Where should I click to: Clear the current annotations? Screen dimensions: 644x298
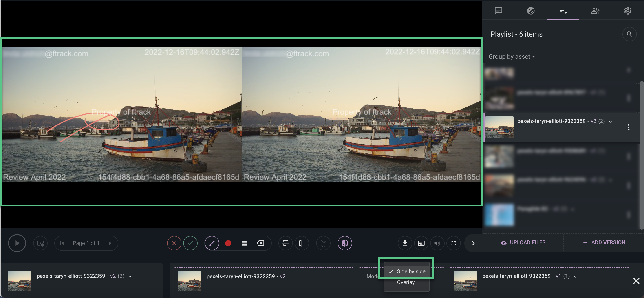click(260, 243)
